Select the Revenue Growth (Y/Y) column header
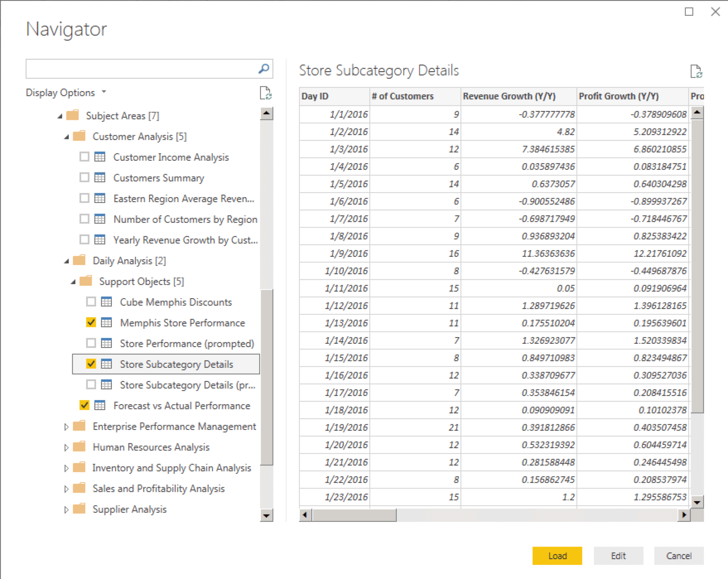The image size is (728, 579). (509, 96)
